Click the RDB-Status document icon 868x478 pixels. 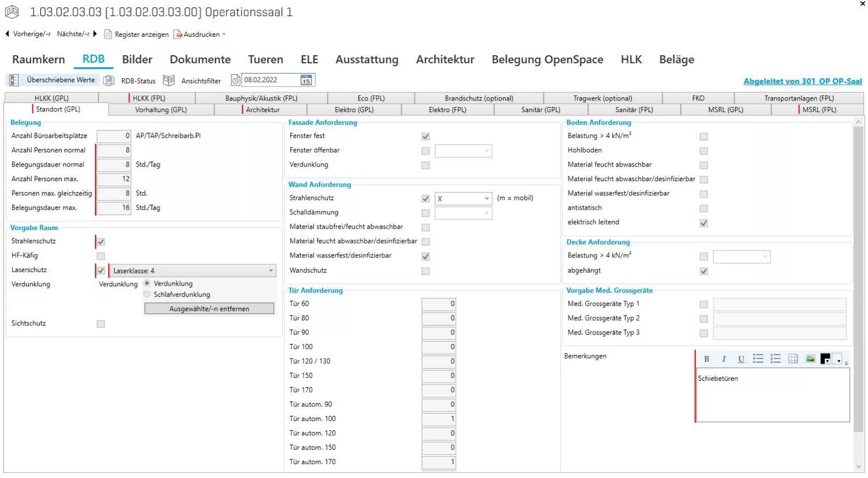pos(109,80)
